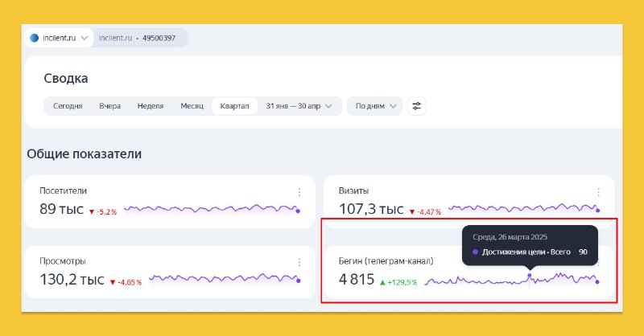Click the Среда, 26 марта 2025 tooltip date

coord(510,237)
